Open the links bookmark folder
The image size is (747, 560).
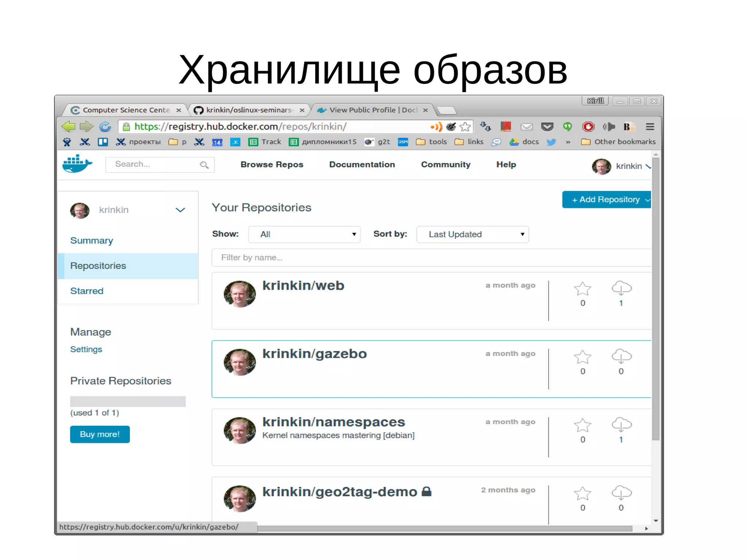[x=469, y=142]
